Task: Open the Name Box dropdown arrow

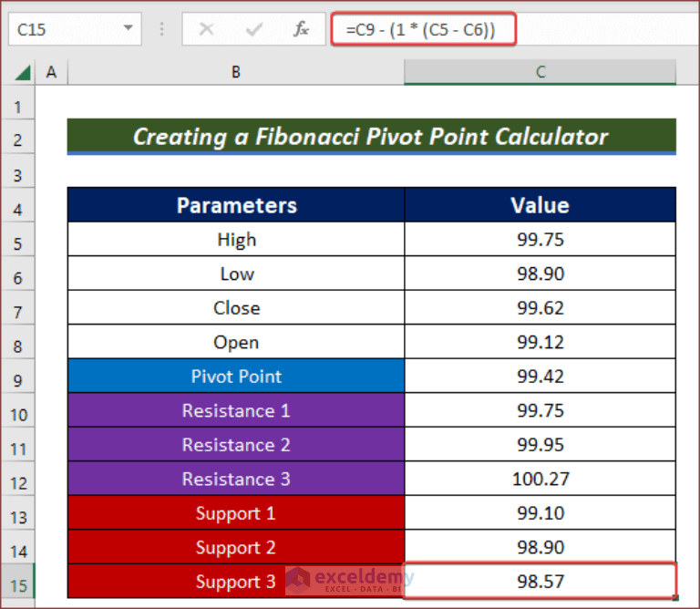Action: 129,28
